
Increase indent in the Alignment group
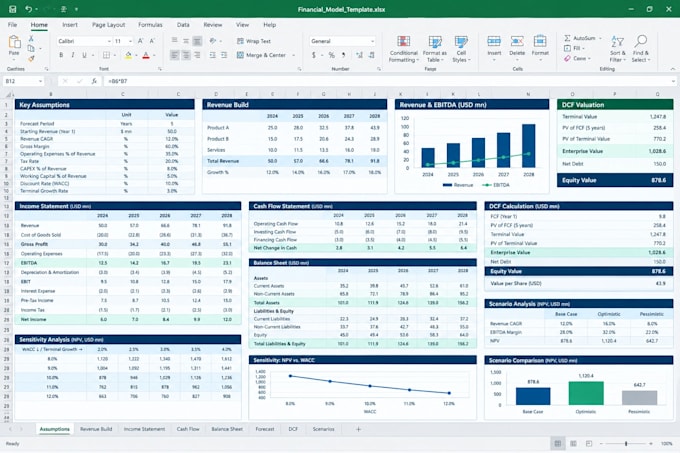(224, 55)
